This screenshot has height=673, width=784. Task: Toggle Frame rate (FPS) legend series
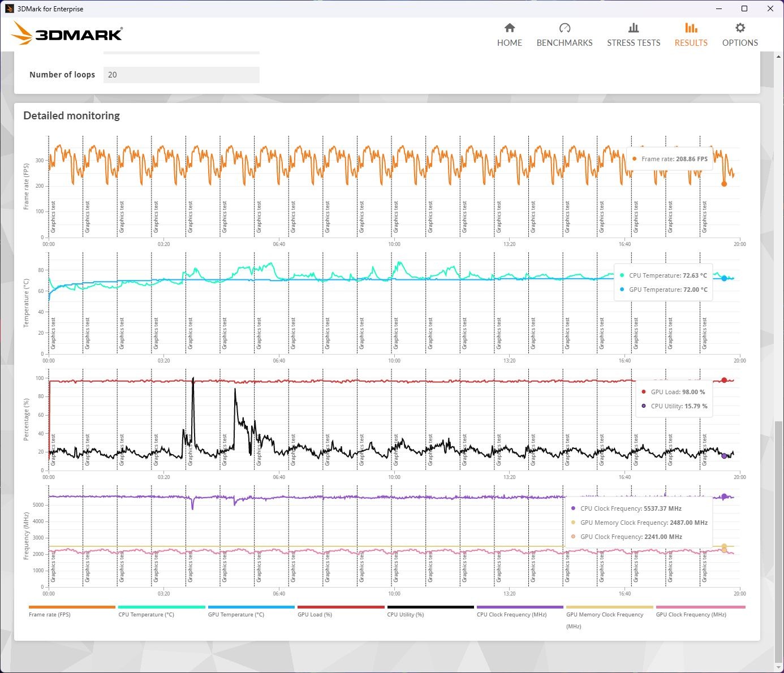coord(50,614)
